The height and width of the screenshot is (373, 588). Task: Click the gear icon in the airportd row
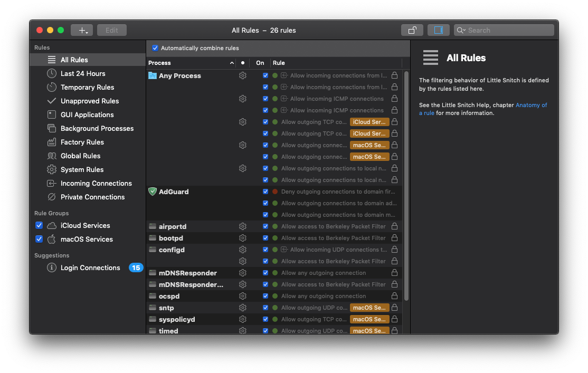click(x=243, y=226)
